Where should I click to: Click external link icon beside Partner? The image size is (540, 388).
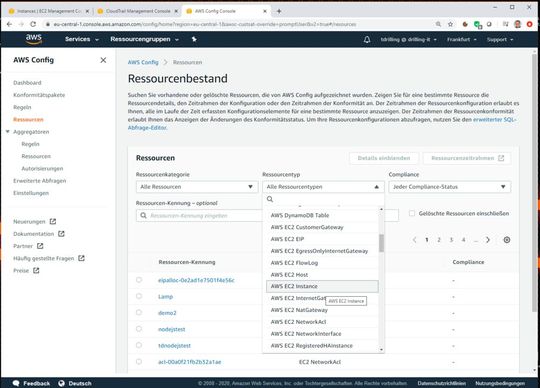coord(40,246)
